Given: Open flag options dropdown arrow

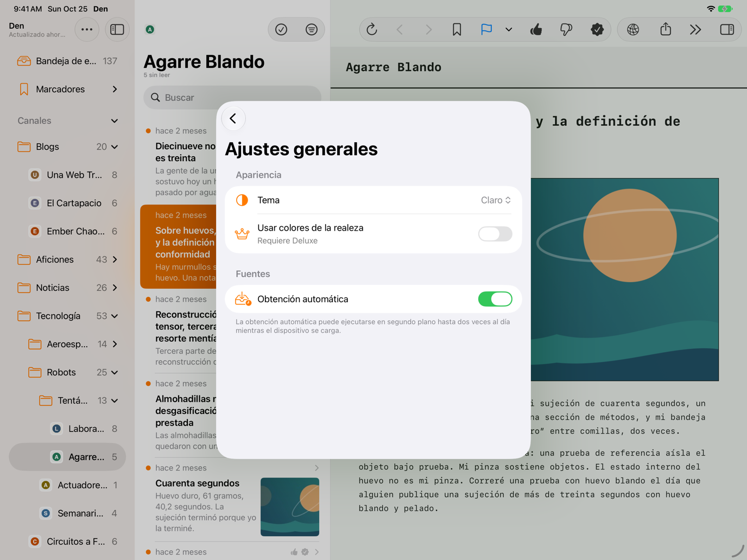Looking at the screenshot, I should [509, 29].
